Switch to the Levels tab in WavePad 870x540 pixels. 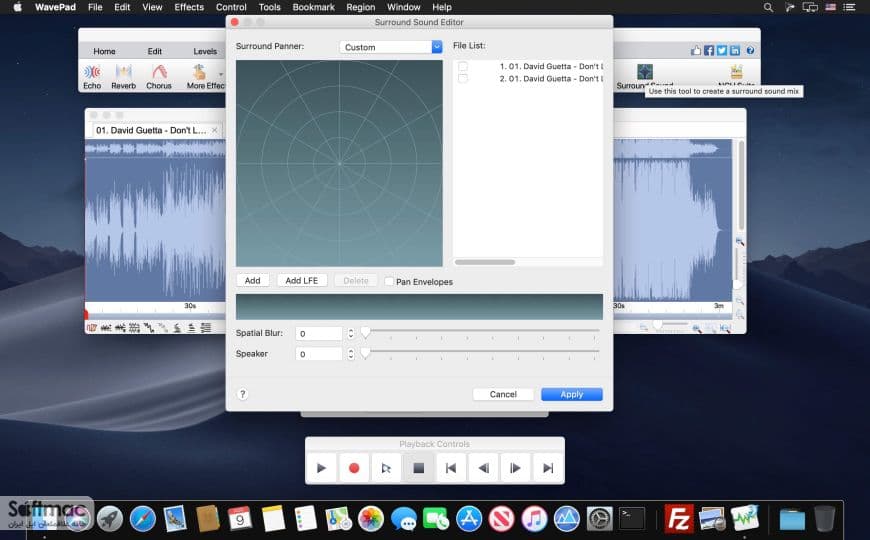tap(205, 51)
